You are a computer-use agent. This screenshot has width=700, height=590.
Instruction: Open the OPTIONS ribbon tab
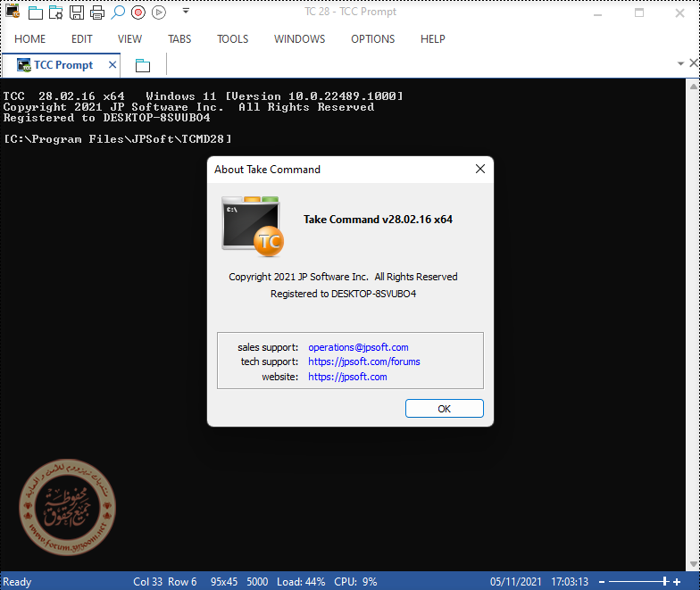tap(373, 39)
